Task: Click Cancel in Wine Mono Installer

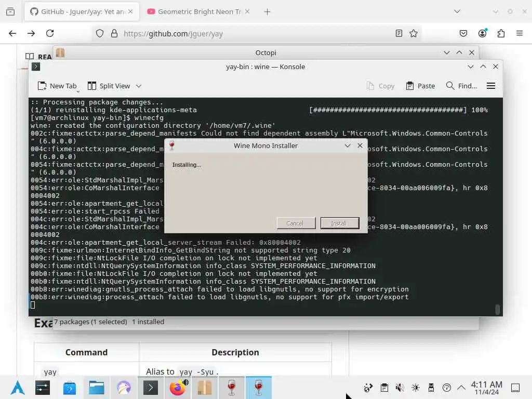Action: 296,223
